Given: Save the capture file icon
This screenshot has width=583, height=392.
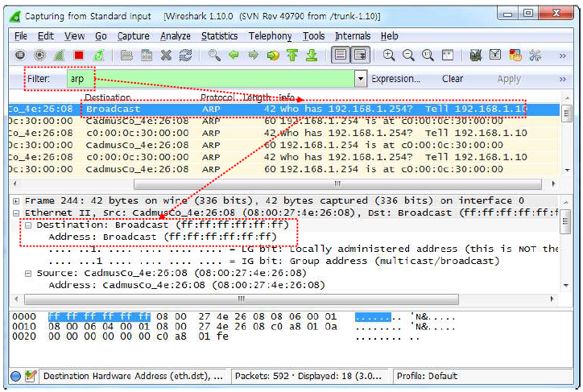Looking at the screenshot, I should (147, 56).
